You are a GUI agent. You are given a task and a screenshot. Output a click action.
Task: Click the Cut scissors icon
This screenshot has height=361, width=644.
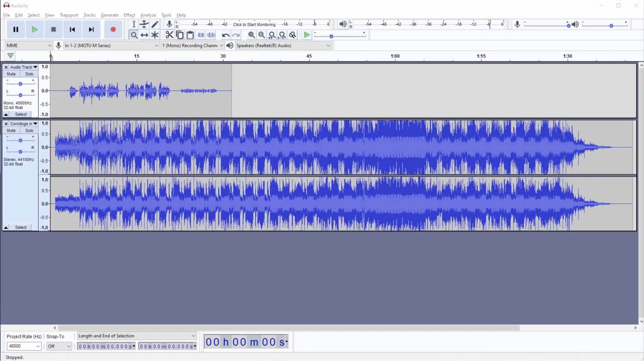pyautogui.click(x=169, y=35)
